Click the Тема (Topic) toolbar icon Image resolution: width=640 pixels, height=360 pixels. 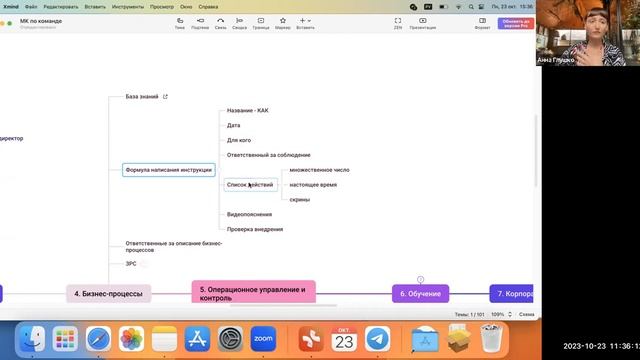tap(180, 23)
